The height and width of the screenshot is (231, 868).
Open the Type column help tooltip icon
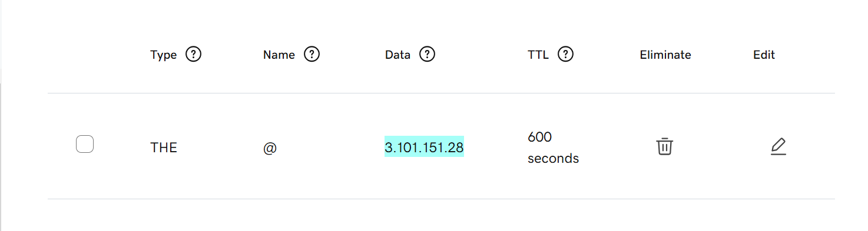[193, 55]
